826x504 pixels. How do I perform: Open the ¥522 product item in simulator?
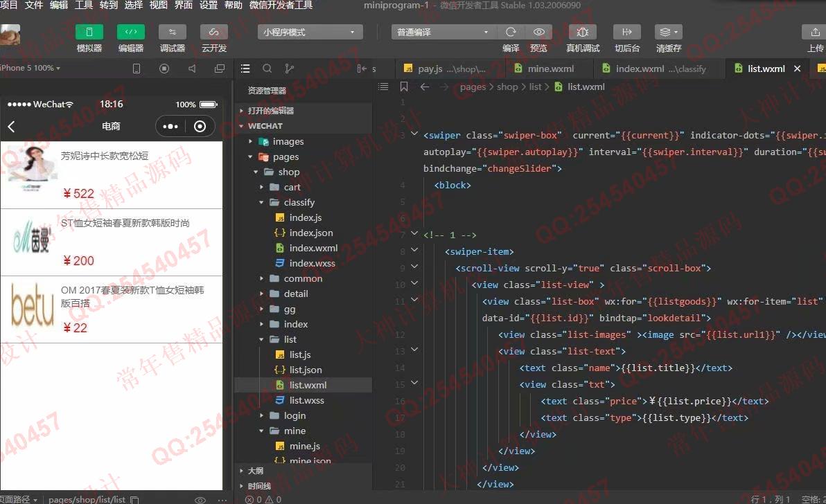tap(111, 175)
